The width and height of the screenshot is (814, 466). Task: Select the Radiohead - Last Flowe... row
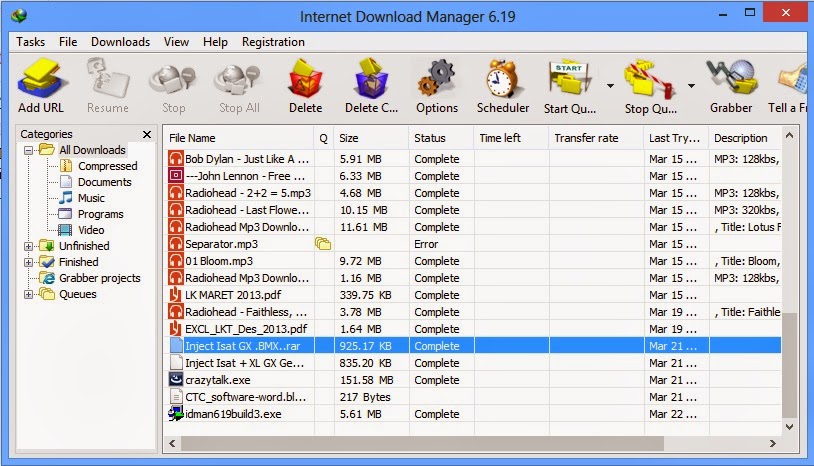click(x=473, y=210)
